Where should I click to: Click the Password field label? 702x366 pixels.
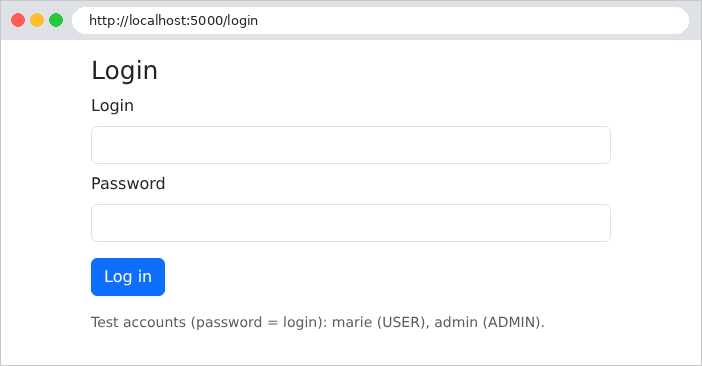(128, 183)
